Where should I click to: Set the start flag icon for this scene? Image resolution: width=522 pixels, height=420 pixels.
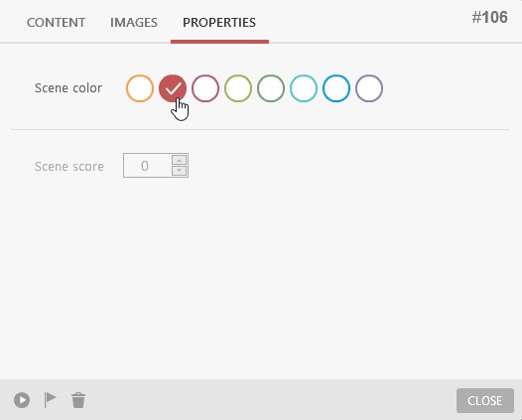(x=51, y=400)
